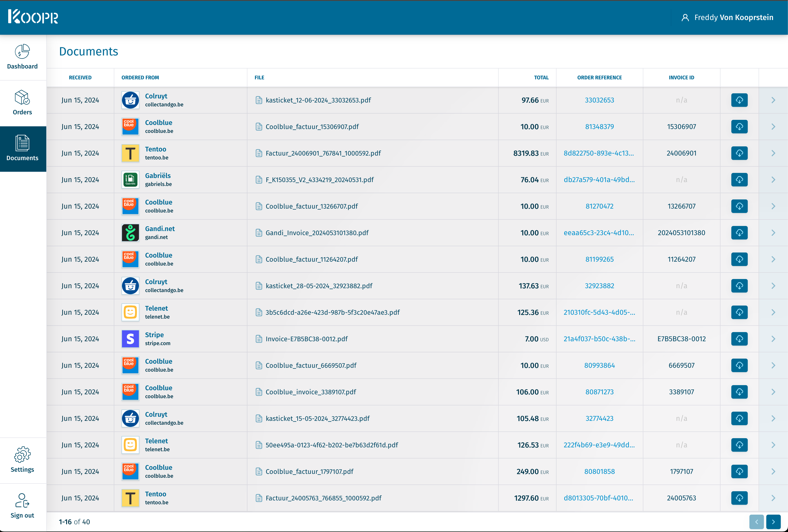Download the 50ee495a Telenet pdf file
Viewport: 788px width, 532px height.
tap(739, 445)
